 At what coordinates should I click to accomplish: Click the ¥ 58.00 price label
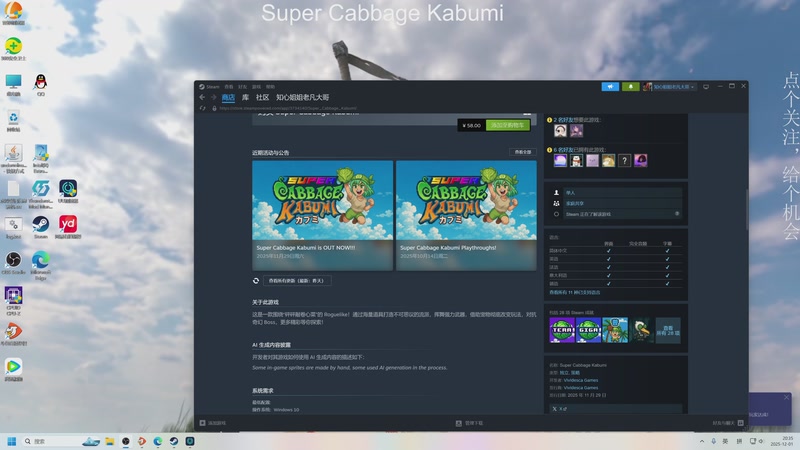(x=471, y=125)
